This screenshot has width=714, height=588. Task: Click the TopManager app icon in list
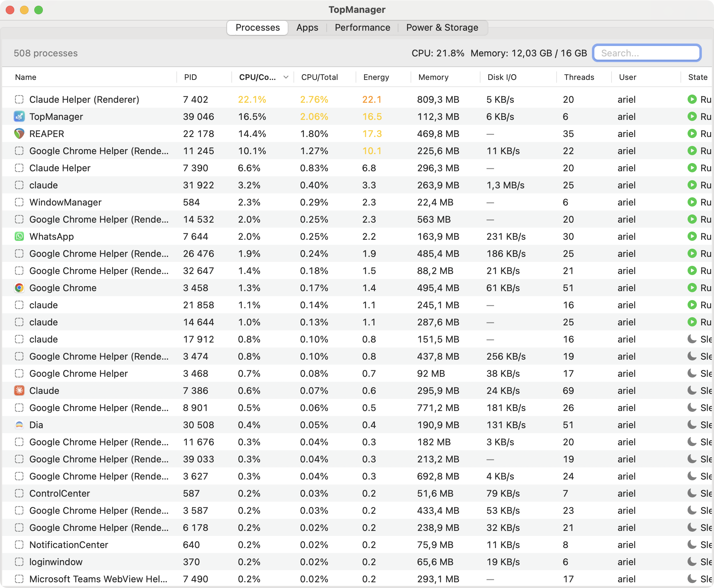(x=19, y=117)
